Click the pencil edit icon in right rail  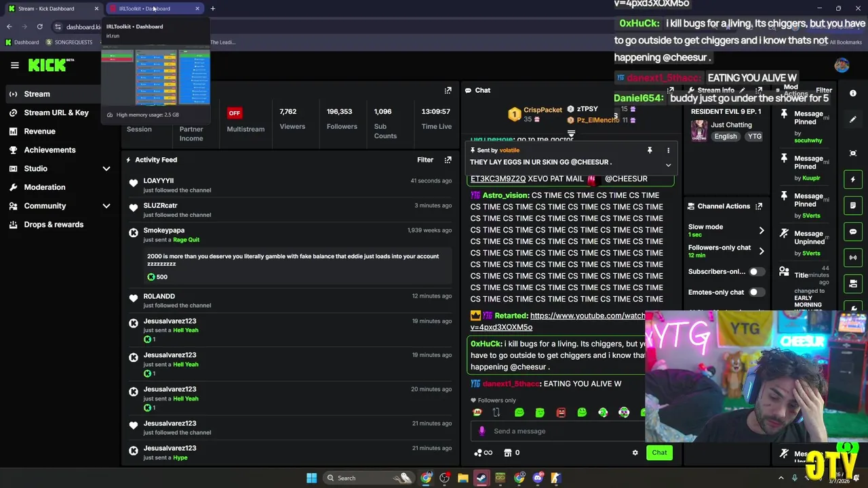coord(853,119)
